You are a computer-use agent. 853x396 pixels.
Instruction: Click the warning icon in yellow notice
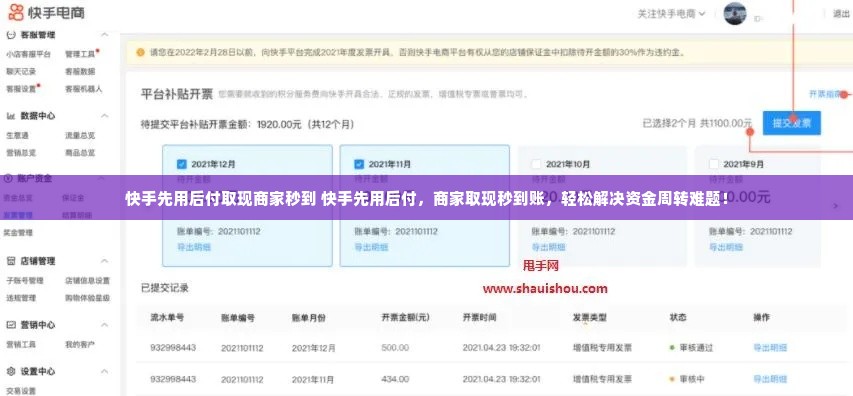click(x=140, y=52)
